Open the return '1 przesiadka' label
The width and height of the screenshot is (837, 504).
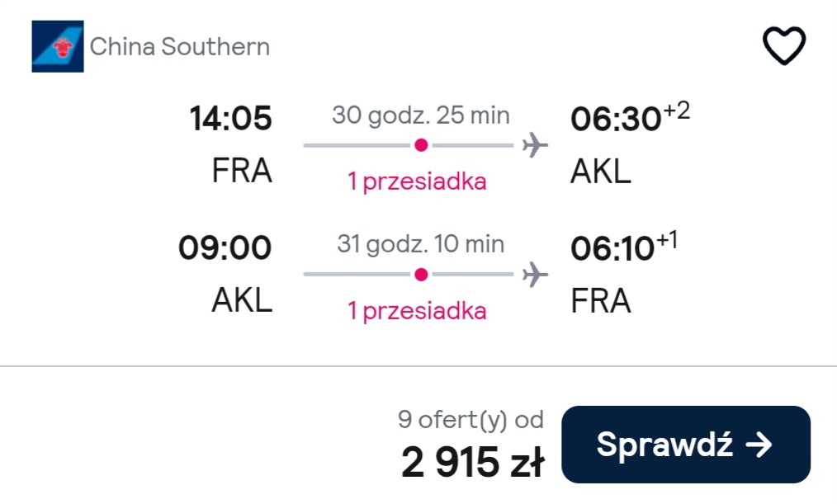click(418, 311)
